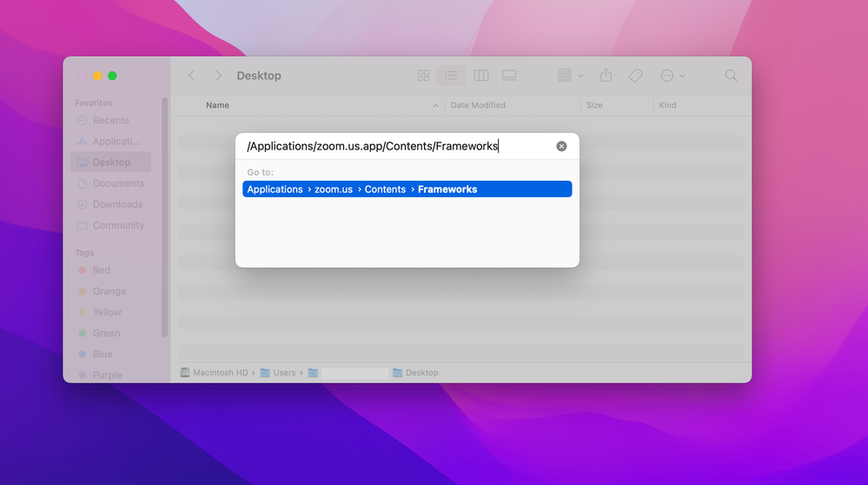Switch to icon view in toolbar
Screen dimensions: 868x485
pyautogui.click(x=423, y=76)
